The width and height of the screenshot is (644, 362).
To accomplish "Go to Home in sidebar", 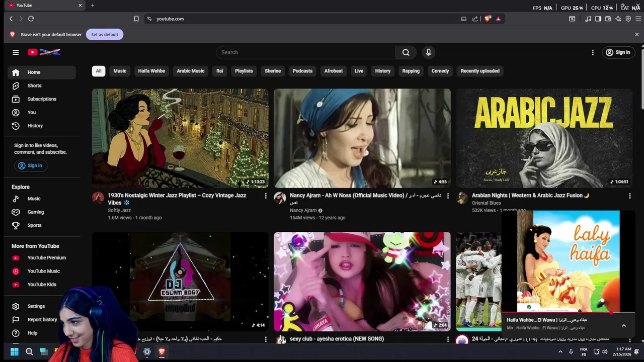I will click(x=42, y=72).
